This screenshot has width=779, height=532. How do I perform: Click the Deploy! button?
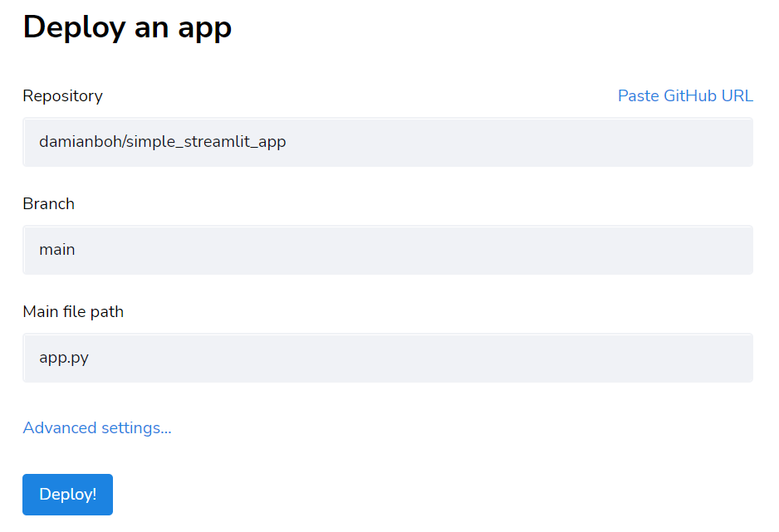point(67,495)
